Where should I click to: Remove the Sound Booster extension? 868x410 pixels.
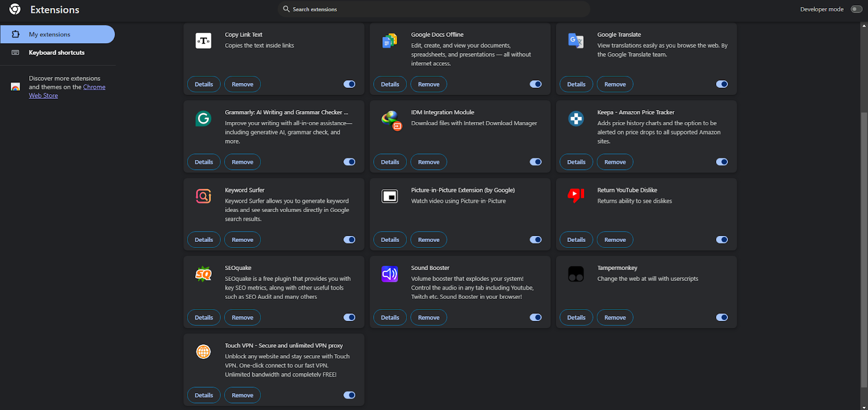(429, 318)
